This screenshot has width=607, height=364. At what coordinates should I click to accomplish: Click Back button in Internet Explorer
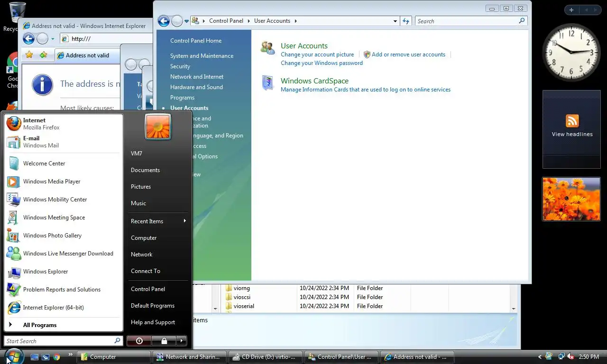tap(28, 39)
